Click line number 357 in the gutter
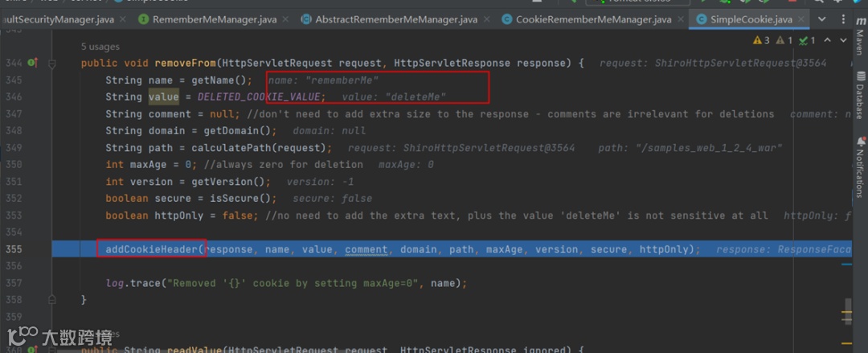The height and width of the screenshot is (353, 868). tap(14, 283)
